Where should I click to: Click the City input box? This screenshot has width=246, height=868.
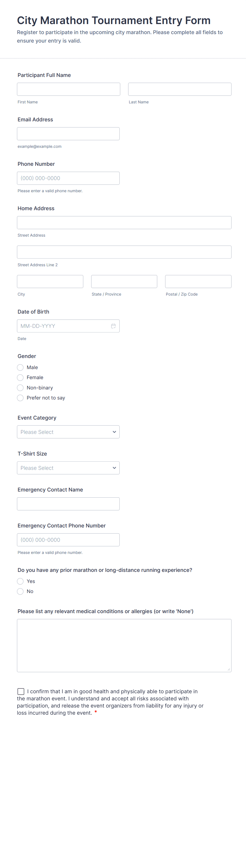pyautogui.click(x=50, y=282)
